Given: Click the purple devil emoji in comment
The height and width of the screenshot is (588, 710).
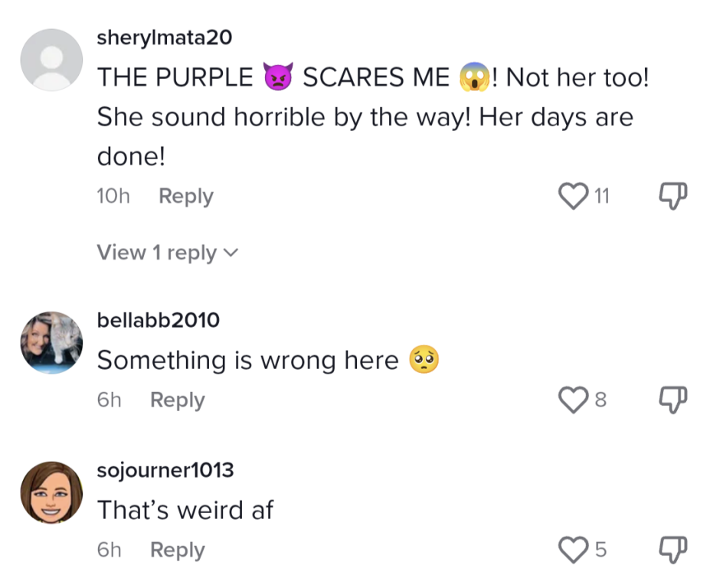Looking at the screenshot, I should click(277, 77).
